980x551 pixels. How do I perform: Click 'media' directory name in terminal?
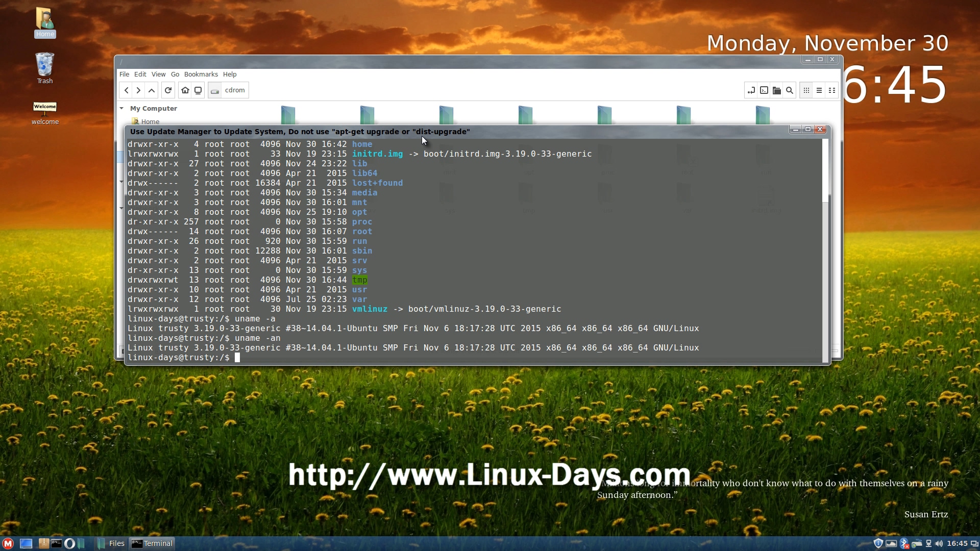click(x=364, y=193)
